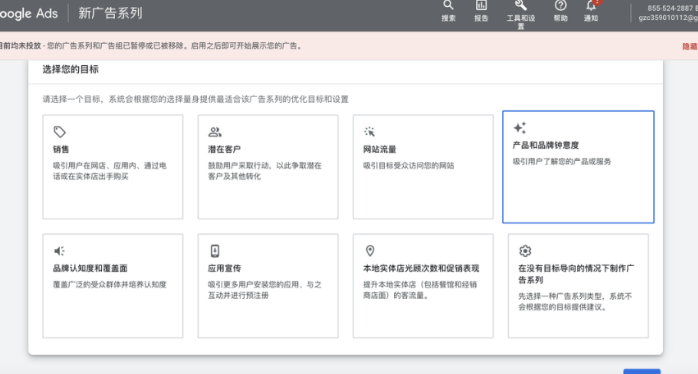The height and width of the screenshot is (374, 698).
Task: Click the description 先选择一种广告系列类型
Action: [575, 301]
